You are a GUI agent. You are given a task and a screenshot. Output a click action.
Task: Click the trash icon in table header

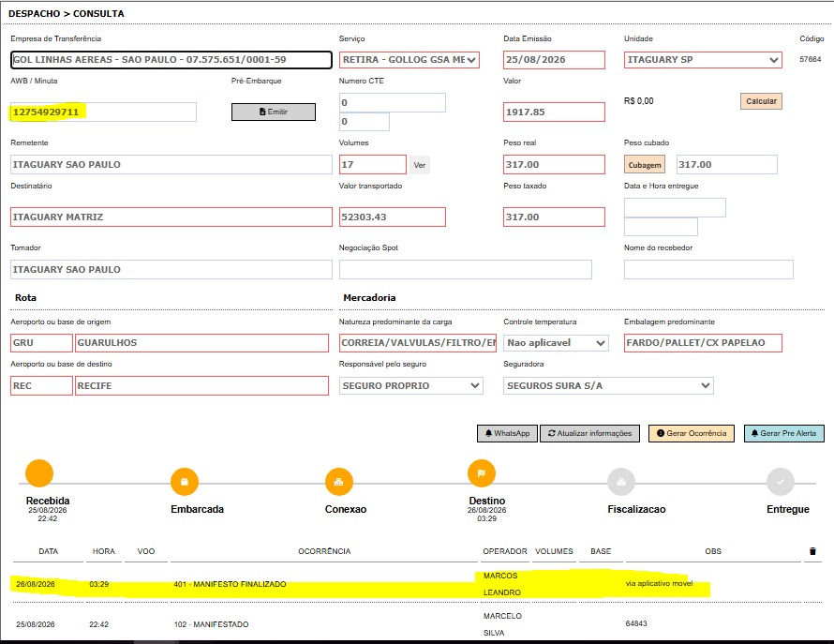[x=812, y=551]
